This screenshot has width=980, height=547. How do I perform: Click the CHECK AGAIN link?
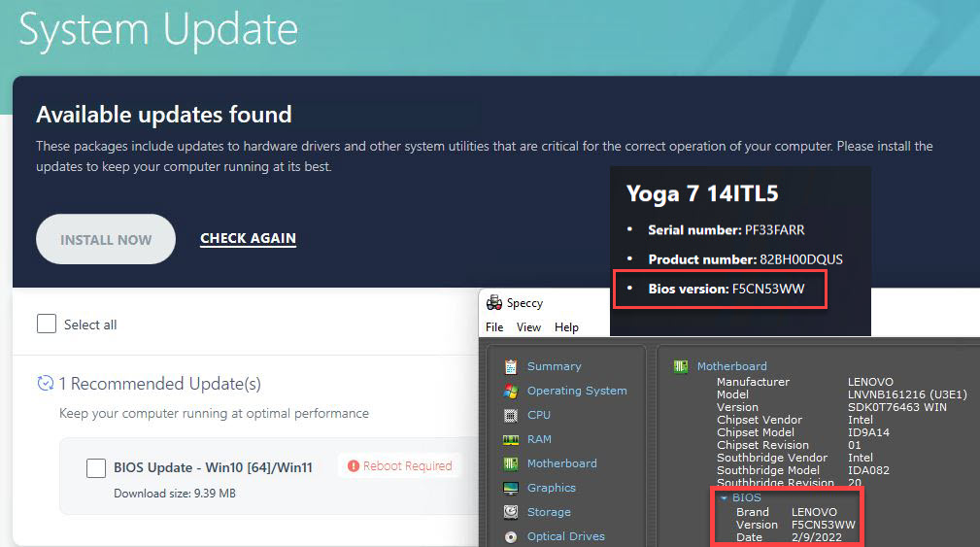[x=248, y=238]
